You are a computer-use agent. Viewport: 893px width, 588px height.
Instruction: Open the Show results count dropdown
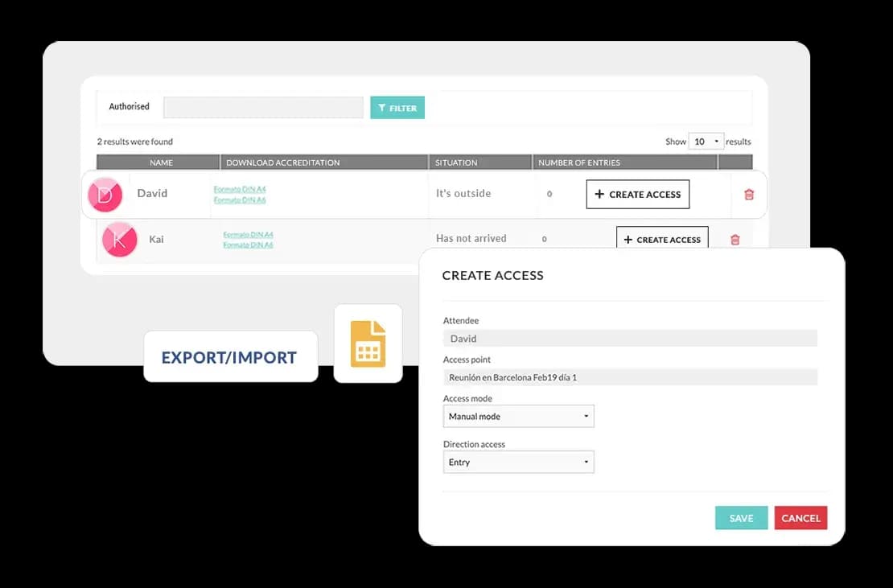(x=706, y=141)
